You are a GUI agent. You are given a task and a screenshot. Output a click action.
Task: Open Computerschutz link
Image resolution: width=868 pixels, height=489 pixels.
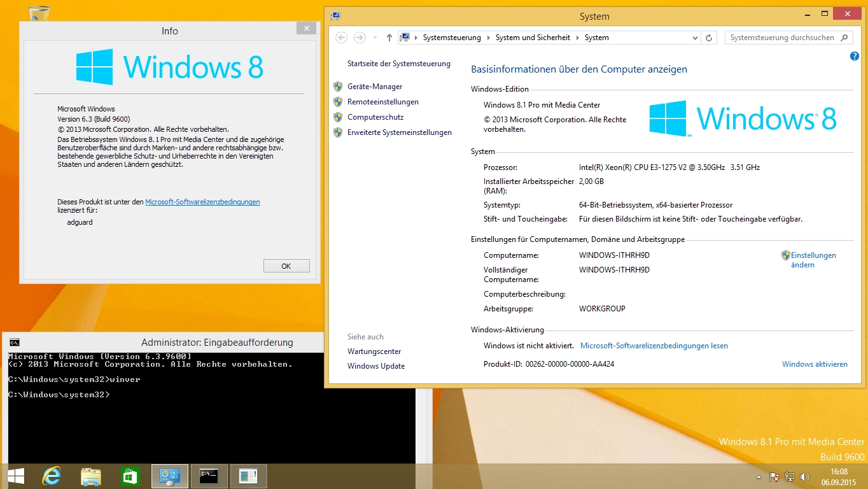coord(375,117)
